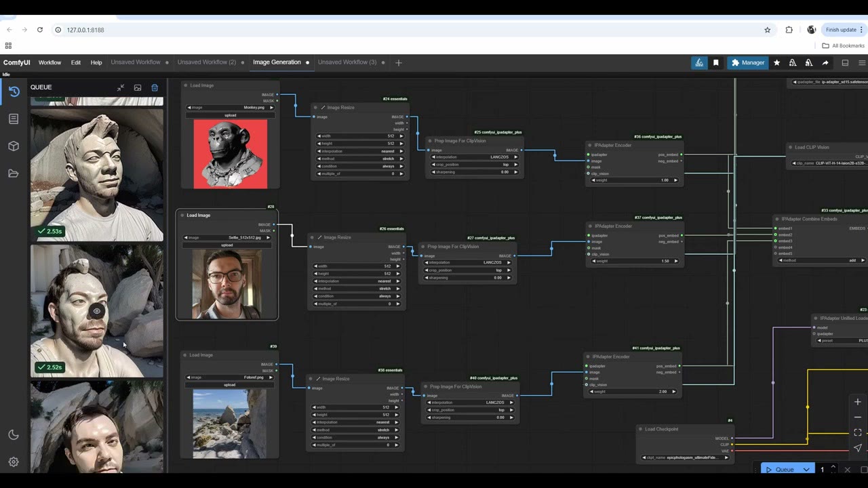Open the Node Library sidebar icon
Viewport: 868px width, 488px height.
point(14,119)
